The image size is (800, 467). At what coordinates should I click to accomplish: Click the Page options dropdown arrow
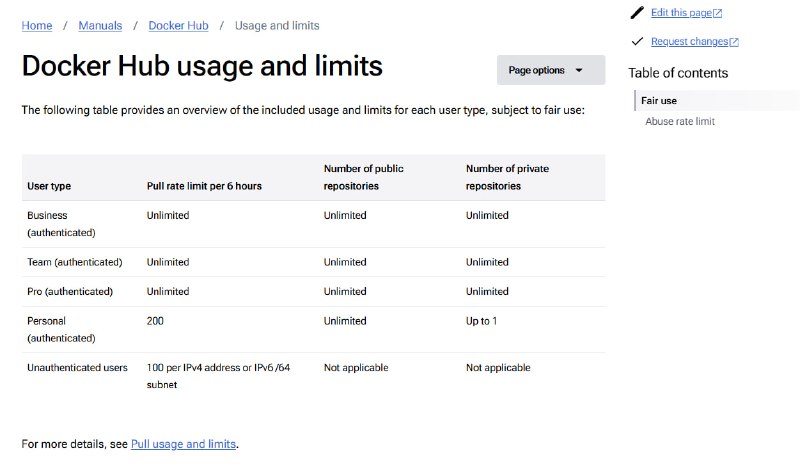tap(579, 70)
